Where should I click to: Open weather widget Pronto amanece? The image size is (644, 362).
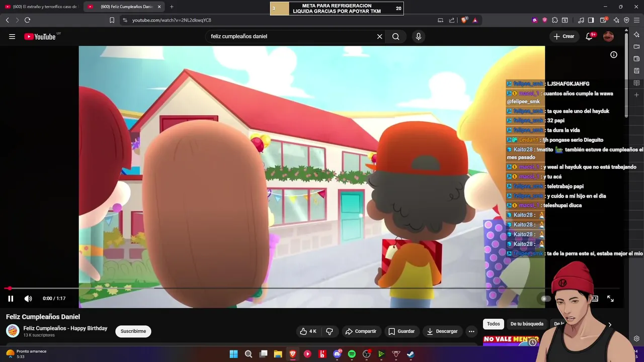(26, 354)
